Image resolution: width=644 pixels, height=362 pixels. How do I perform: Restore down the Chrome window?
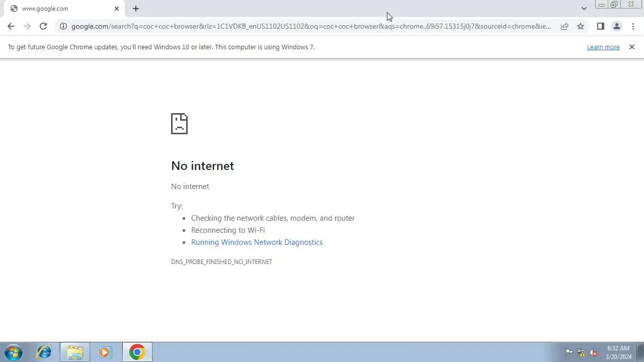click(614, 5)
